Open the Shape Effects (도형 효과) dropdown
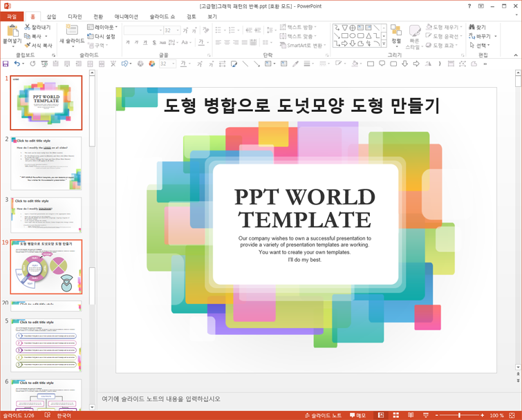This screenshot has width=522, height=420. tap(442, 45)
